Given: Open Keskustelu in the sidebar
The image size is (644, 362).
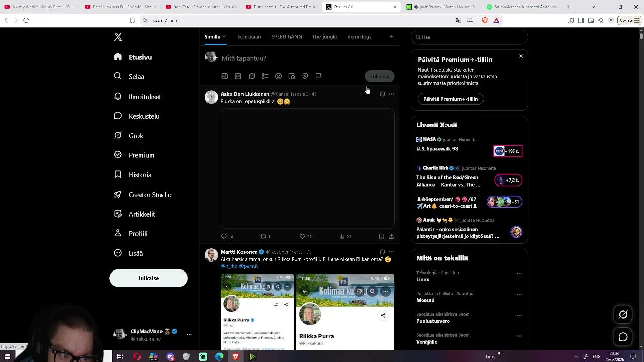Looking at the screenshot, I should 137,116.
